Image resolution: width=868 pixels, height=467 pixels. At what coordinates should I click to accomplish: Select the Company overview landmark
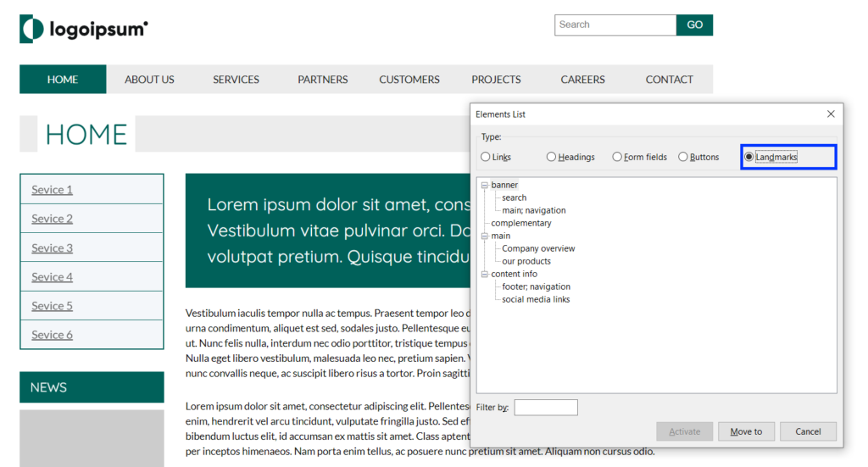pos(538,248)
